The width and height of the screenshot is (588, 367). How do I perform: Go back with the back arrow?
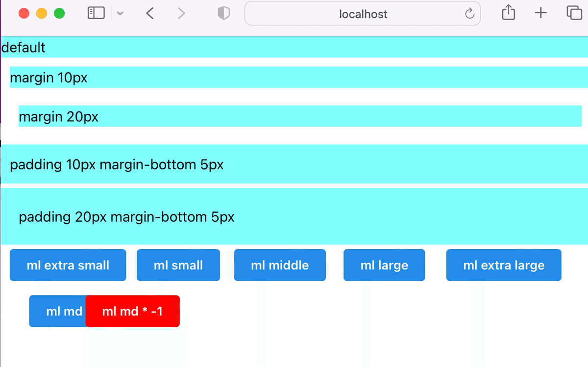click(150, 13)
